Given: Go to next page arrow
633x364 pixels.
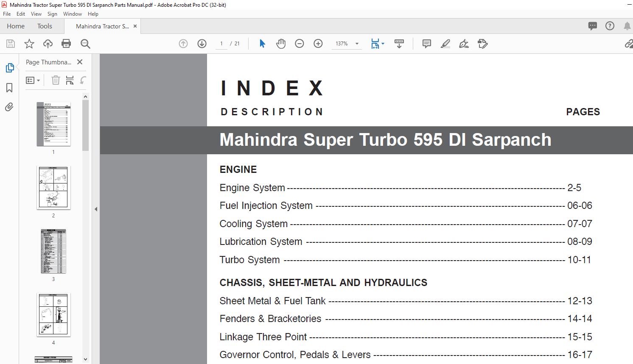Looking at the screenshot, I should 202,44.
